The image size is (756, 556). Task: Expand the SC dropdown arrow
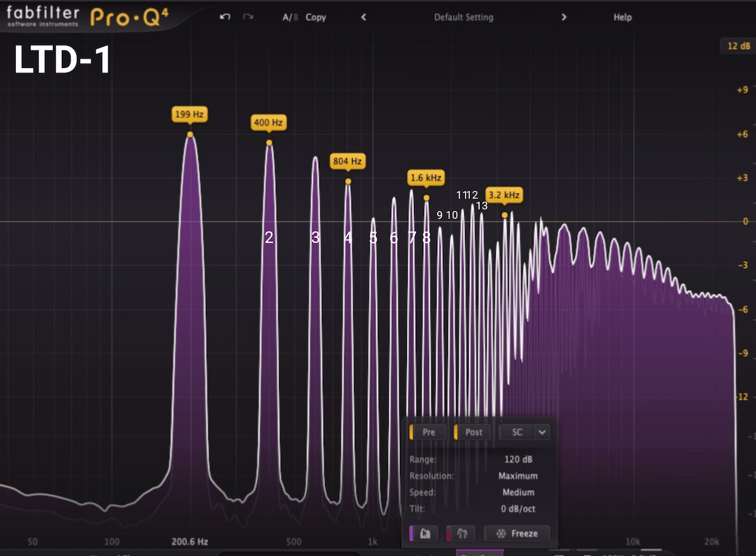[x=542, y=432]
